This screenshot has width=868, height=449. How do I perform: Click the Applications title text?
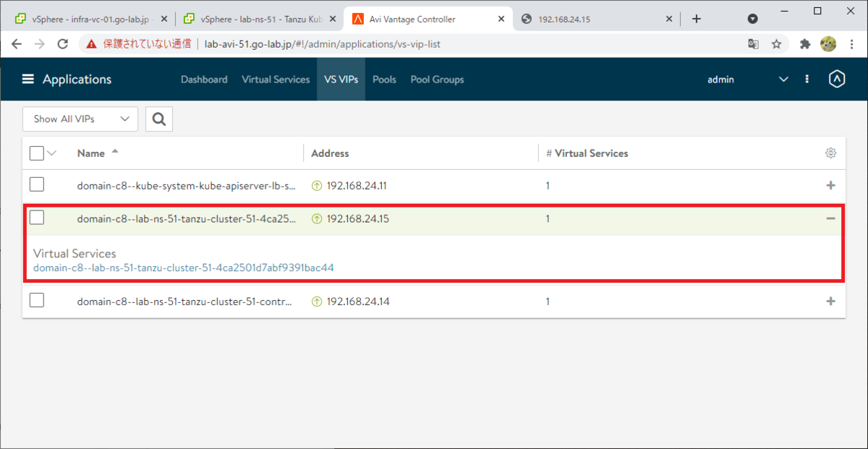pos(77,80)
